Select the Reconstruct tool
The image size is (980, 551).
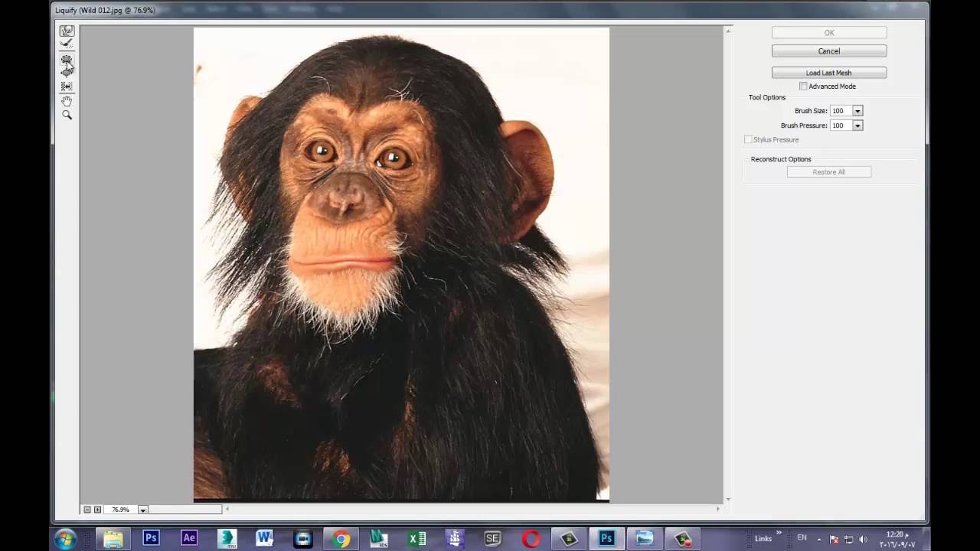(67, 44)
